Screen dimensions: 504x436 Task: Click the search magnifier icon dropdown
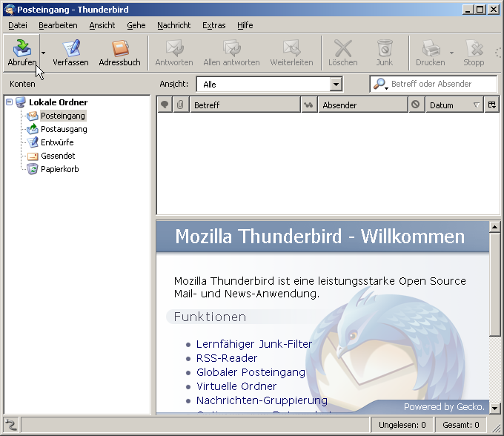(381, 84)
